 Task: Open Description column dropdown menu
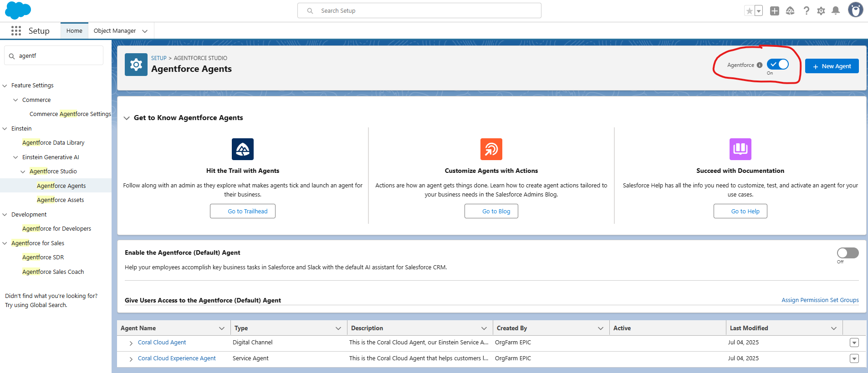[484, 328]
